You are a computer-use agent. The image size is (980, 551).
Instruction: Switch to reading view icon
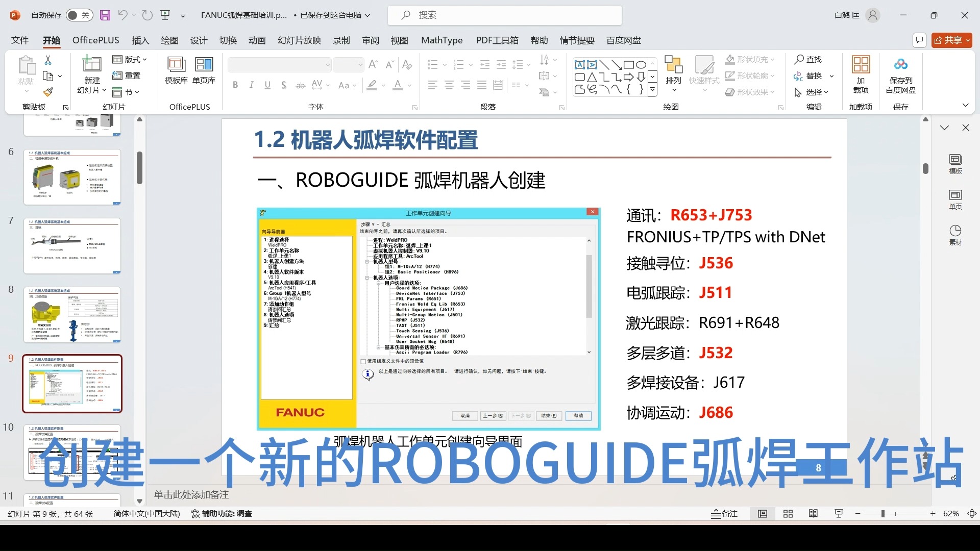tap(814, 514)
